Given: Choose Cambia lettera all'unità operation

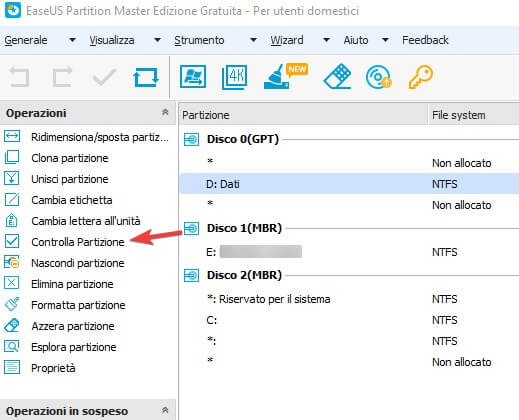Looking at the screenshot, I should click(86, 221).
